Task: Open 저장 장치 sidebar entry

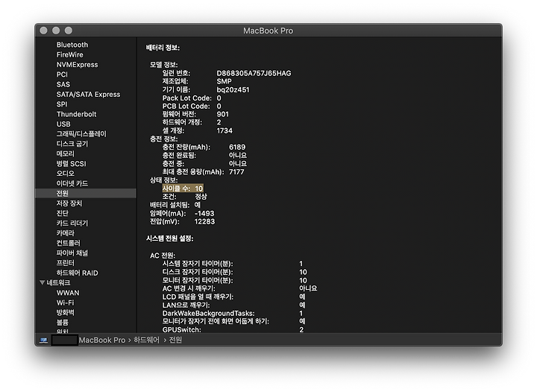Action: (x=69, y=203)
